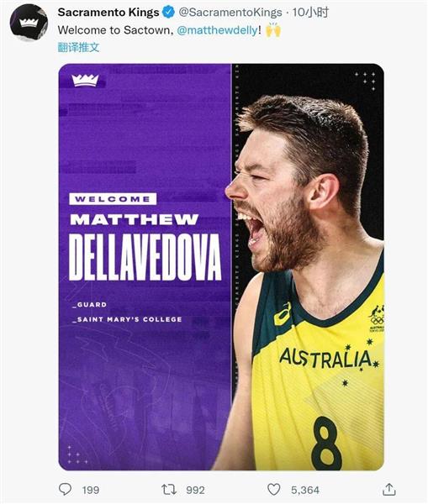
Task: View the 199 replies count
Action: click(91, 491)
